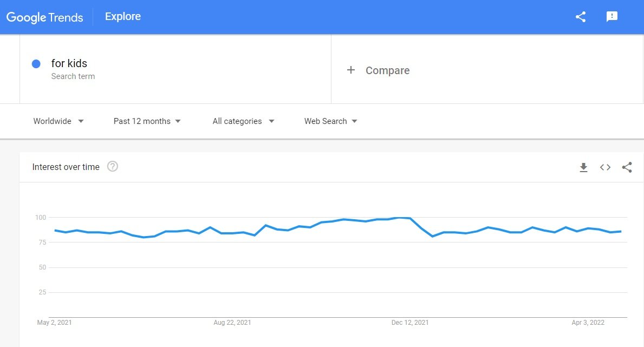The image size is (644, 347).
Task: Open the All categories dropdown
Action: (243, 121)
